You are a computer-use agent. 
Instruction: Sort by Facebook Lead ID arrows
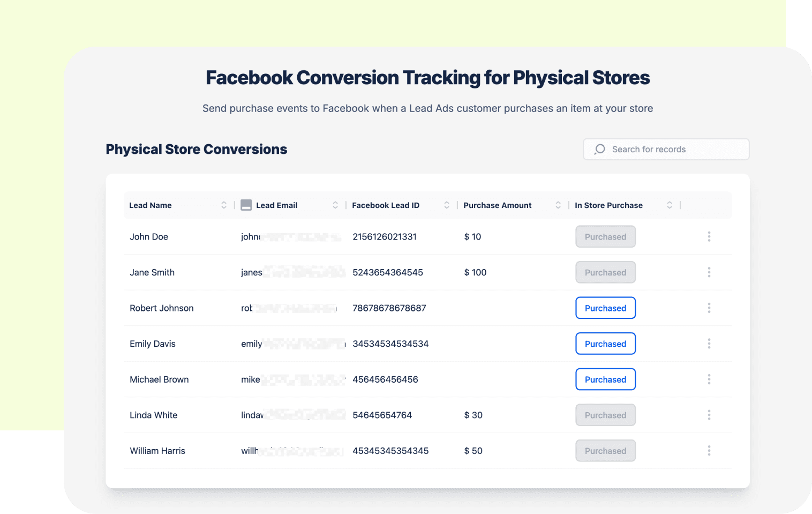[x=447, y=205]
